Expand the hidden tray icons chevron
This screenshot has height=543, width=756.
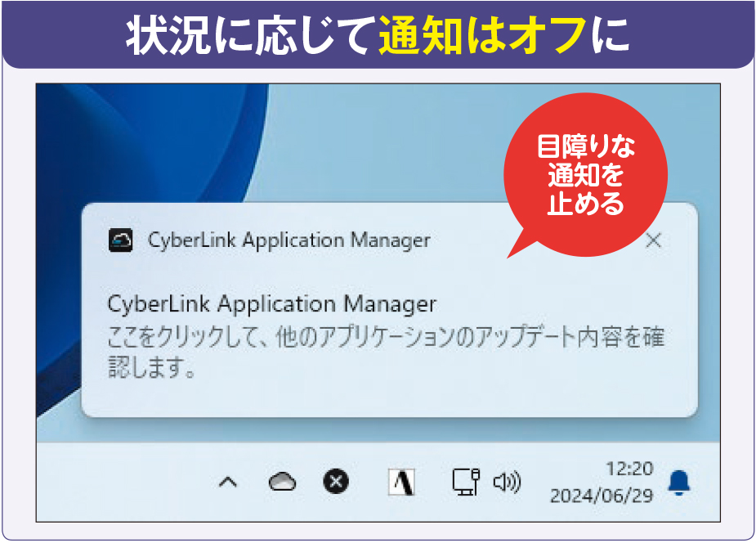tap(228, 482)
